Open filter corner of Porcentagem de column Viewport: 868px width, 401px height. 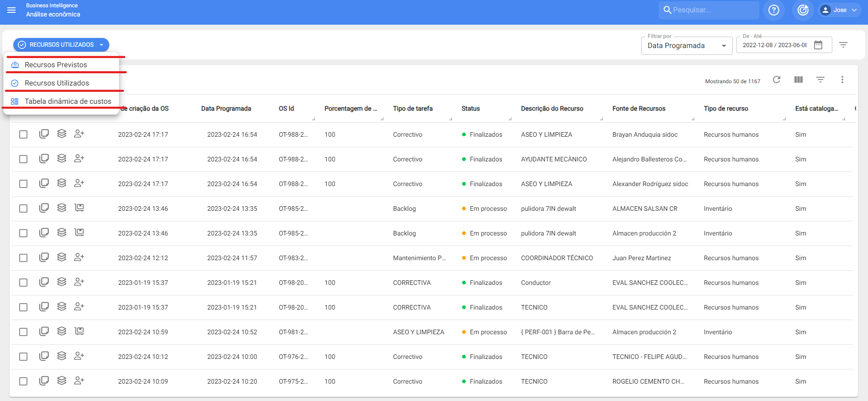382,119
